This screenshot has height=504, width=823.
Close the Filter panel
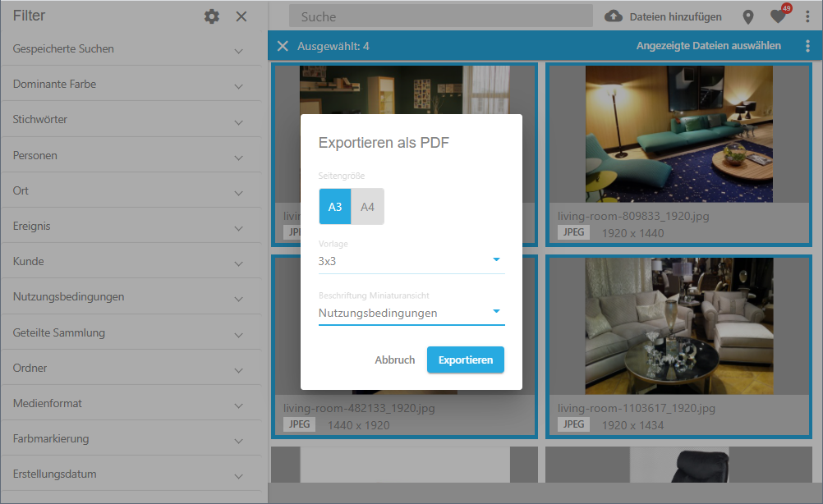241,16
